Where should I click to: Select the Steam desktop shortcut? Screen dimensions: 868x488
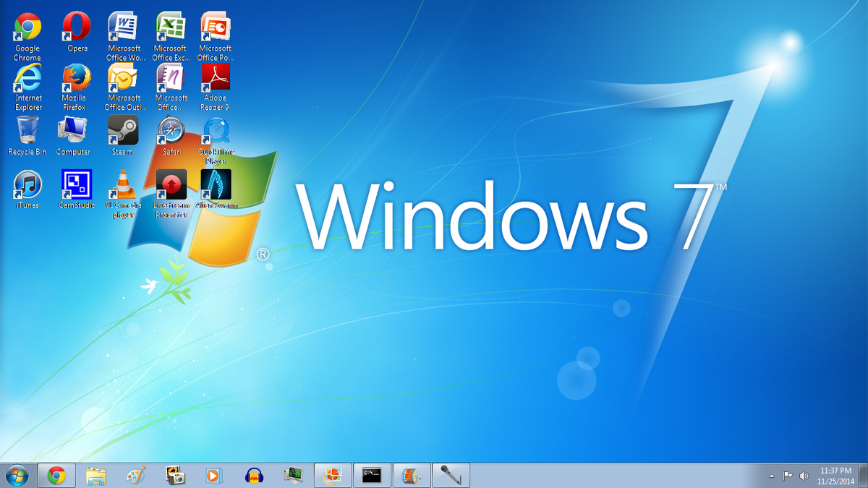[123, 135]
